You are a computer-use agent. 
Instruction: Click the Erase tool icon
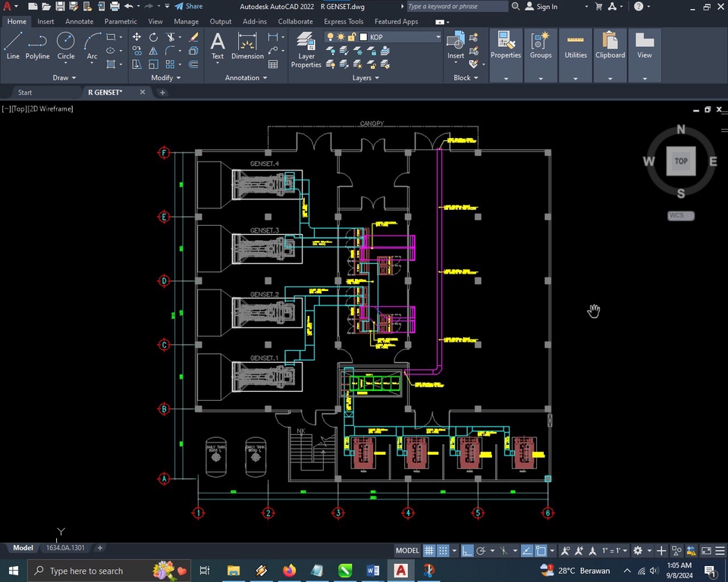click(x=193, y=37)
